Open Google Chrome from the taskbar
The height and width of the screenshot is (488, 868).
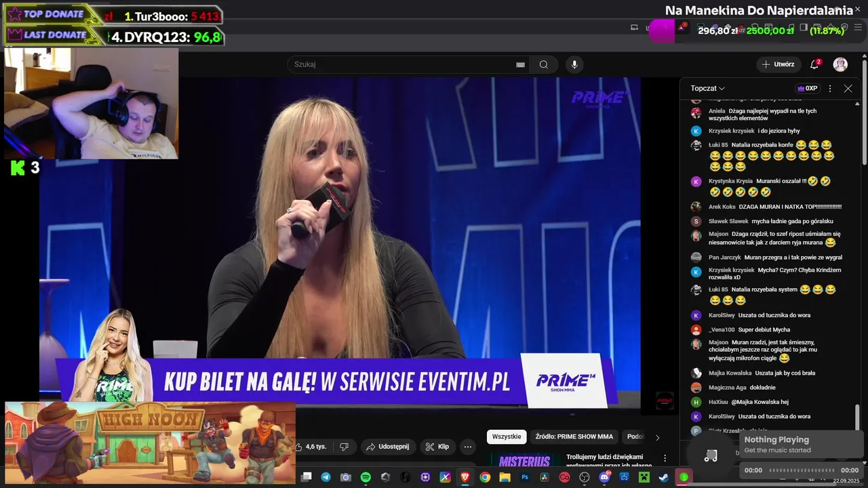click(485, 477)
